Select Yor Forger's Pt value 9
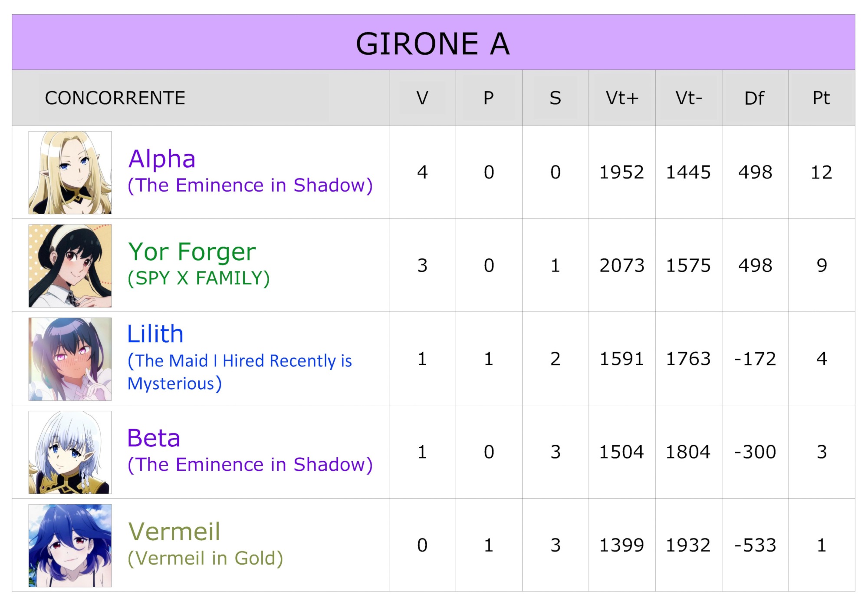The width and height of the screenshot is (868, 608). (822, 265)
